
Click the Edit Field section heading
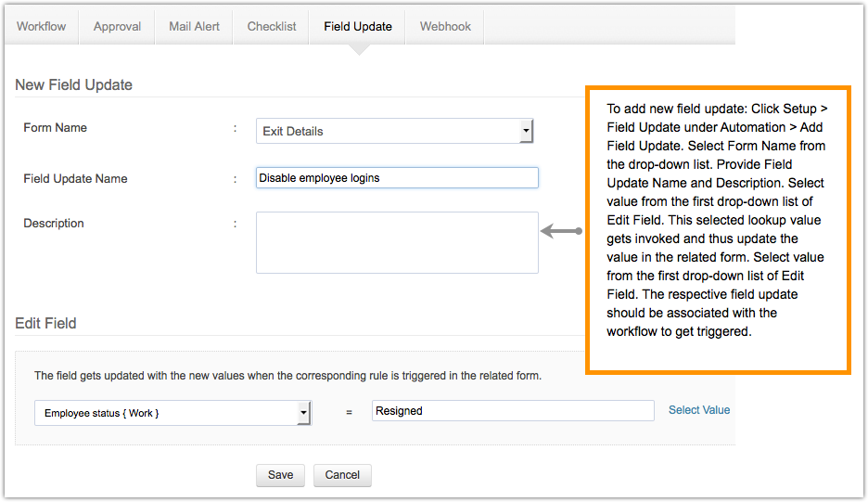click(46, 324)
